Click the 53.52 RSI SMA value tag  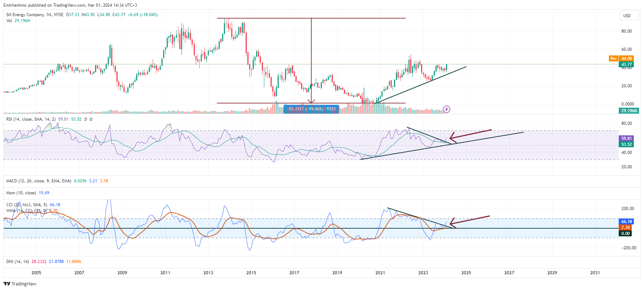point(626,144)
